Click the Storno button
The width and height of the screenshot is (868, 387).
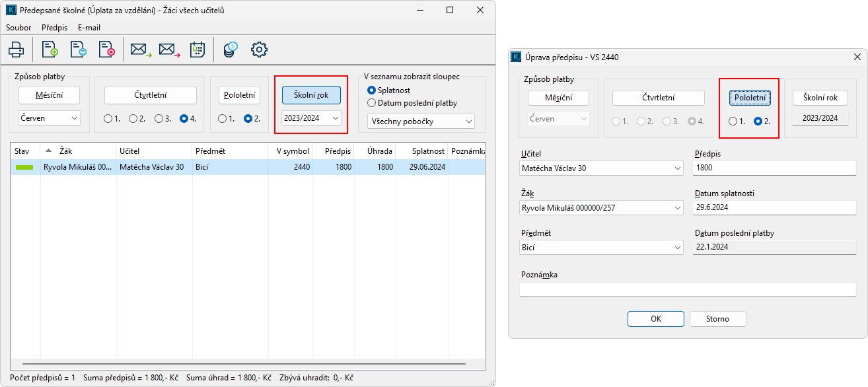coord(717,319)
